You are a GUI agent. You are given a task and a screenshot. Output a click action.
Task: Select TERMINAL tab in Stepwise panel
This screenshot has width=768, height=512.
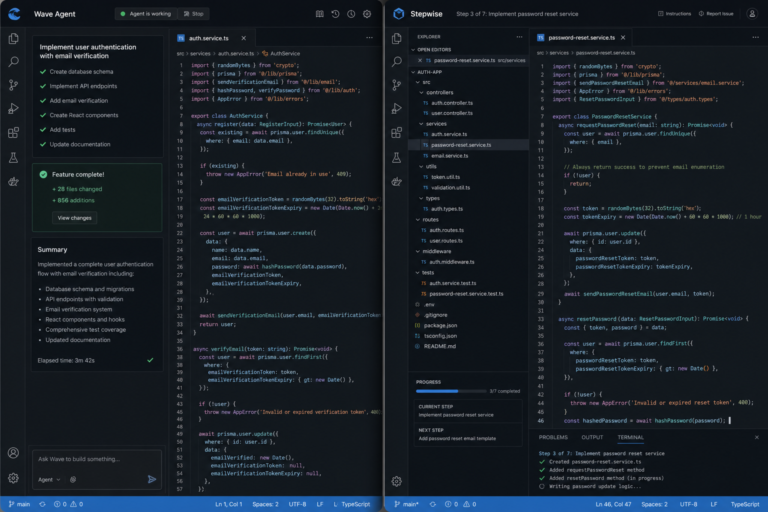coord(630,438)
